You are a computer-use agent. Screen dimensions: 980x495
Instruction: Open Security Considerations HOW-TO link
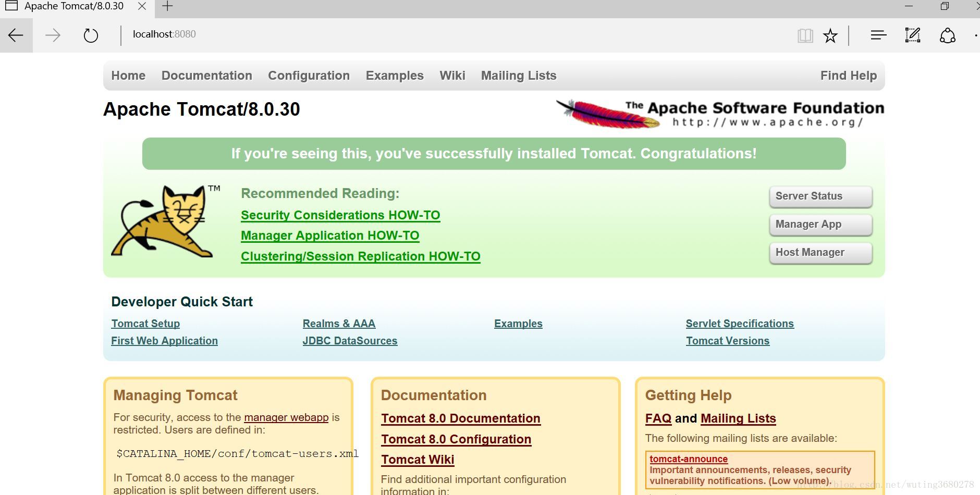[x=340, y=215]
